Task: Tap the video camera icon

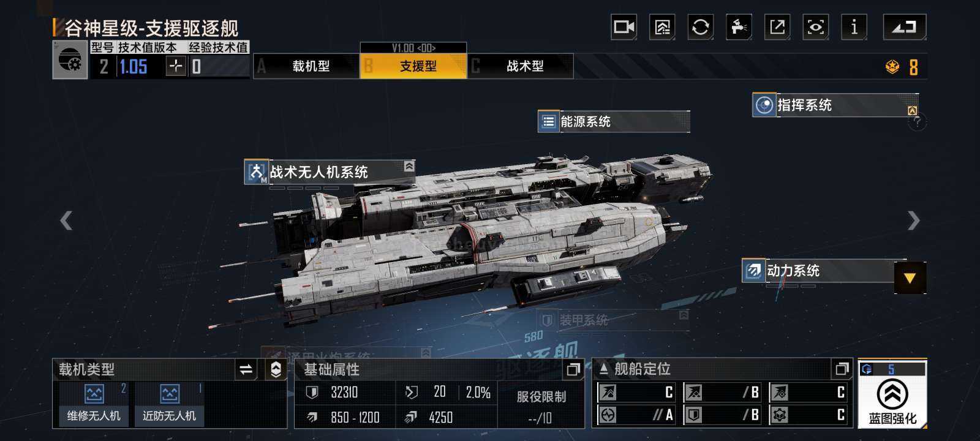Action: pyautogui.click(x=624, y=27)
